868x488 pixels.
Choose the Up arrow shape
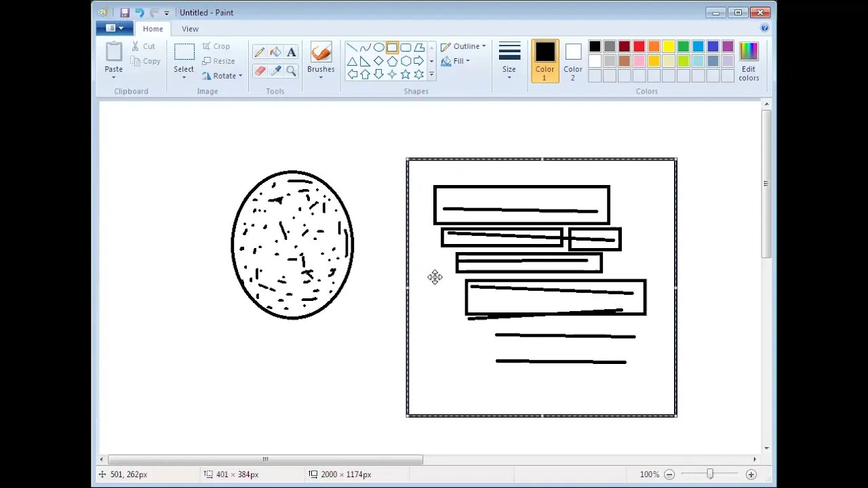pos(366,74)
